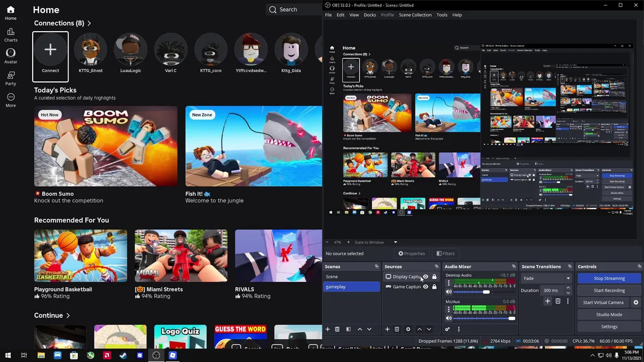Screen dimensions: 644x362
Task: Open Avatar in the Roblox sidebar
Action: pos(11,56)
